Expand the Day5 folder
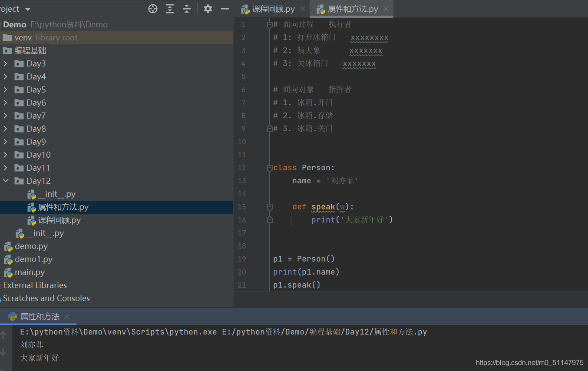This screenshot has height=371, width=588. [x=5, y=89]
